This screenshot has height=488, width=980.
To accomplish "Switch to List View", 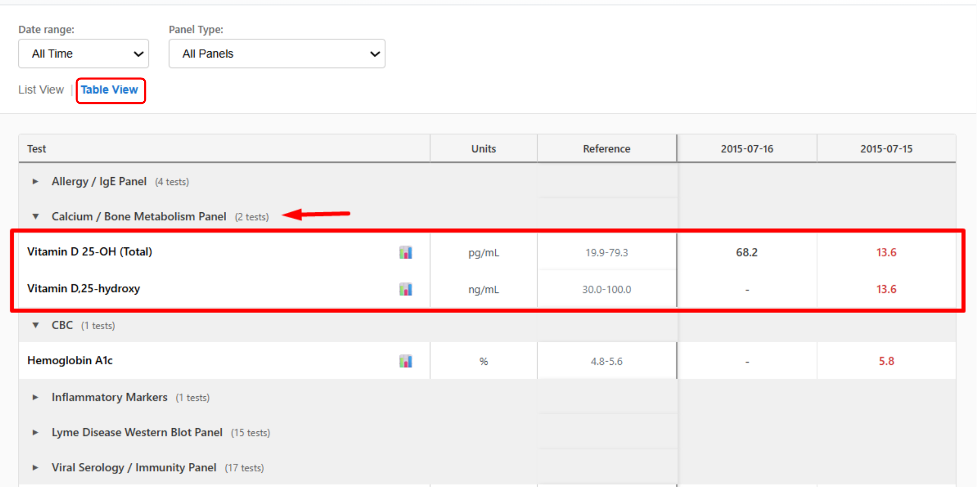I will click(x=41, y=90).
